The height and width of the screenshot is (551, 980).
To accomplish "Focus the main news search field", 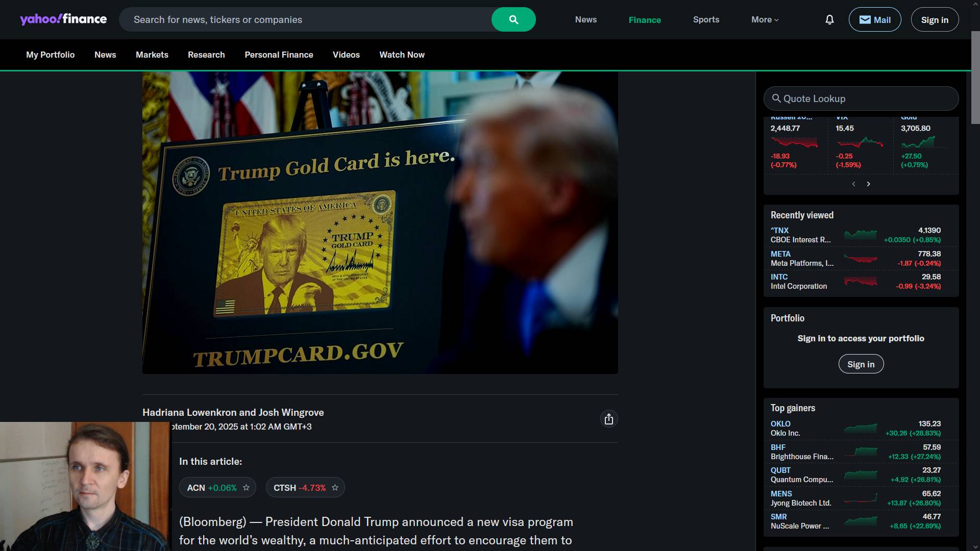I will pos(306,20).
